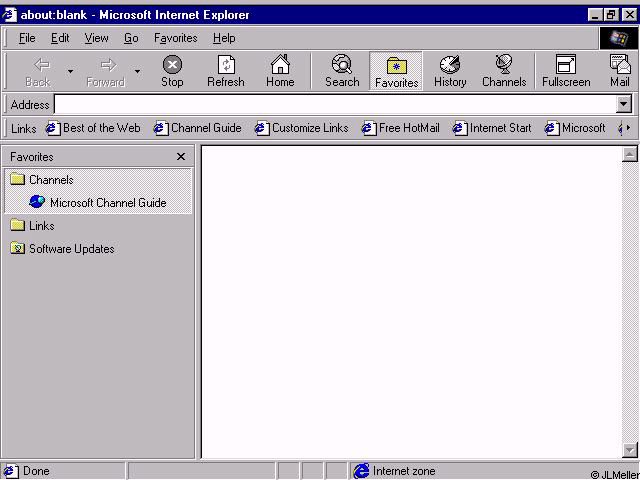
Task: Click the Address label
Action: pyautogui.click(x=30, y=105)
